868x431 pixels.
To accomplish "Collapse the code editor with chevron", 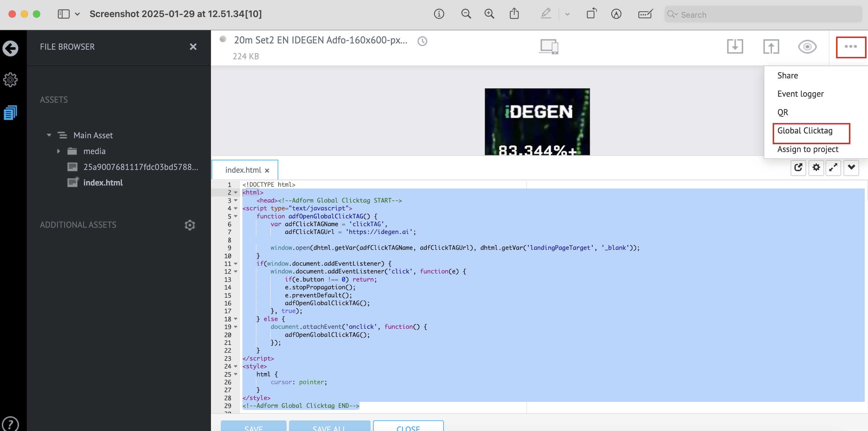I will coord(851,168).
